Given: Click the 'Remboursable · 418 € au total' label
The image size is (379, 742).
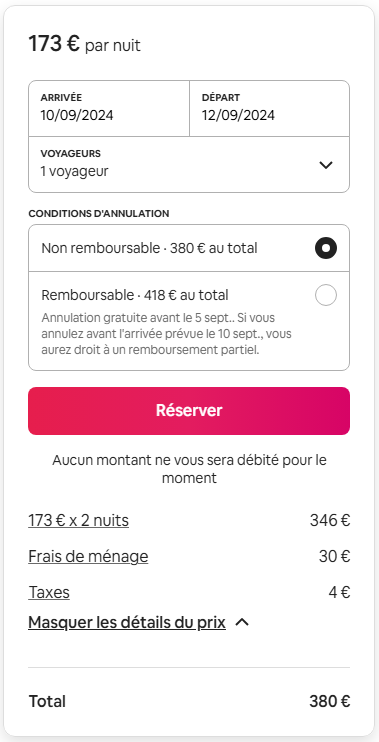Looking at the screenshot, I should (135, 295).
